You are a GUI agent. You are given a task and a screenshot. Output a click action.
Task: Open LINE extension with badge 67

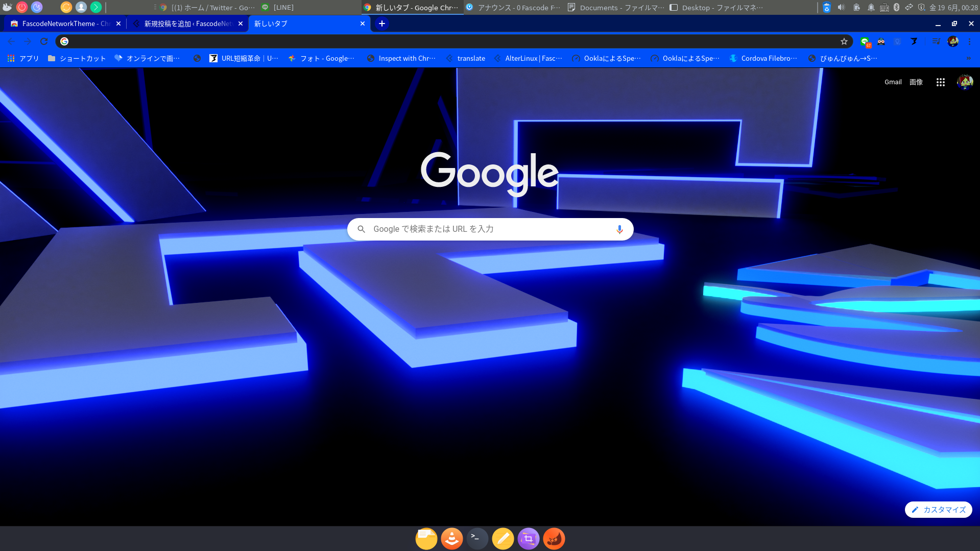coord(865,42)
